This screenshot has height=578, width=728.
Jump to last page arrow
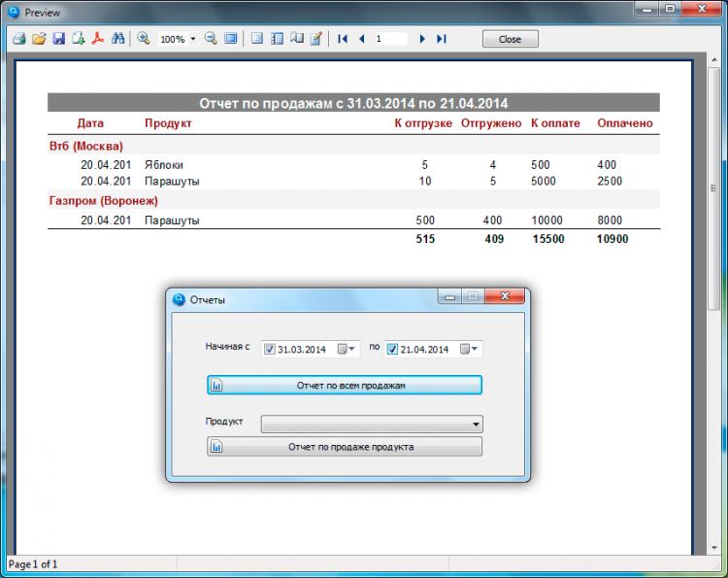(442, 39)
